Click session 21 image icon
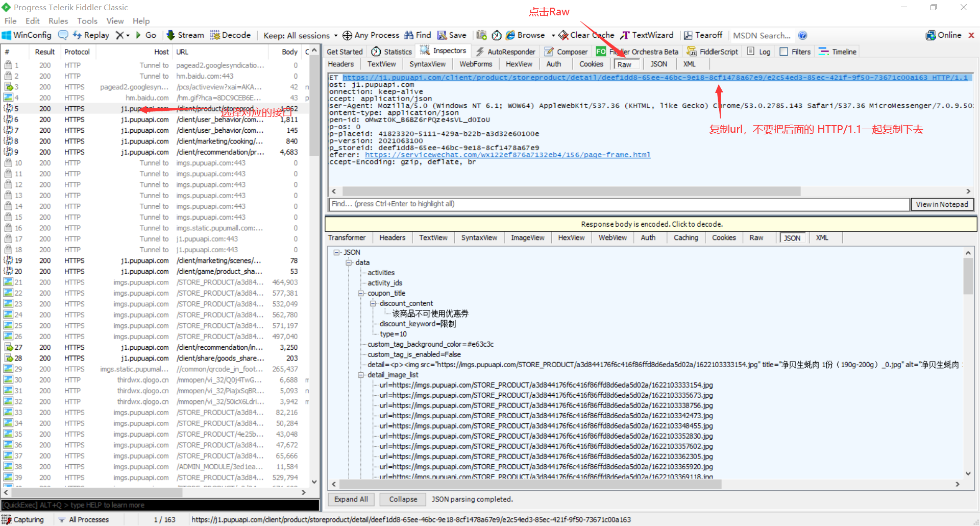The image size is (980, 526). (8, 282)
